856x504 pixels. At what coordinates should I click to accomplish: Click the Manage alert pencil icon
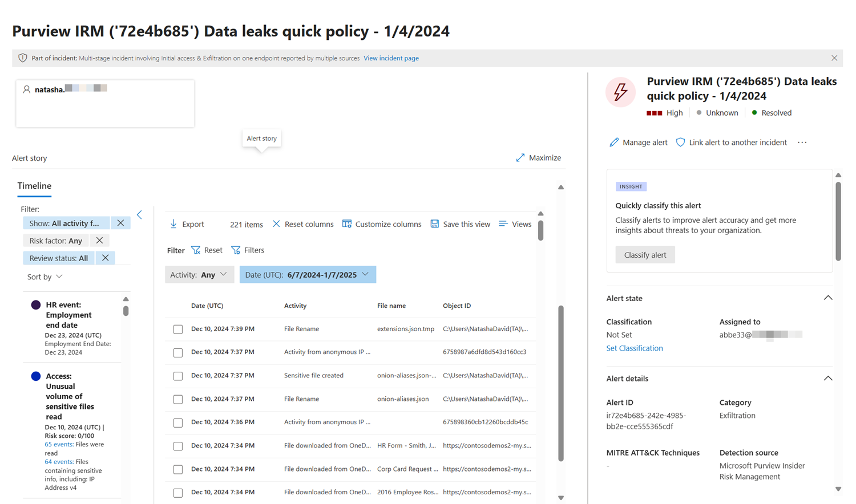614,143
